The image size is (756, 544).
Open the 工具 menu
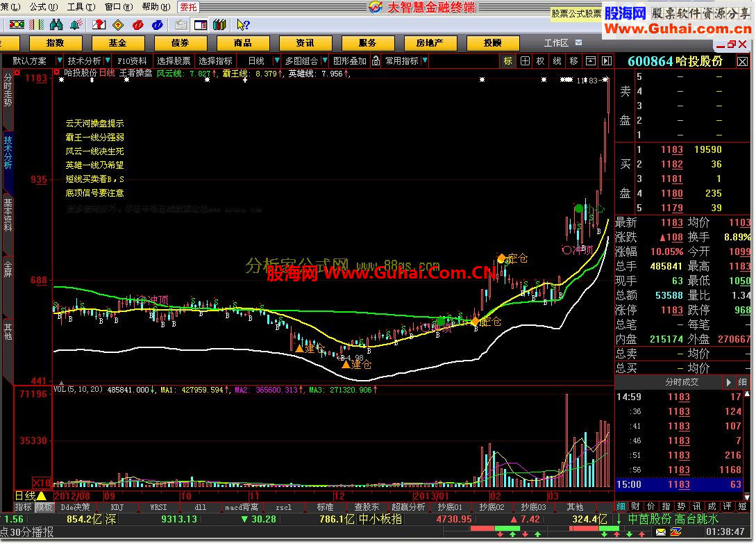[81, 7]
